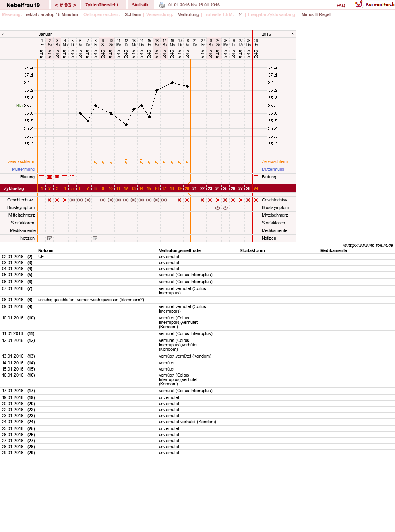This screenshot has width=395, height=532.
Task: Click the right Muttermund row label
Action: point(273,170)
